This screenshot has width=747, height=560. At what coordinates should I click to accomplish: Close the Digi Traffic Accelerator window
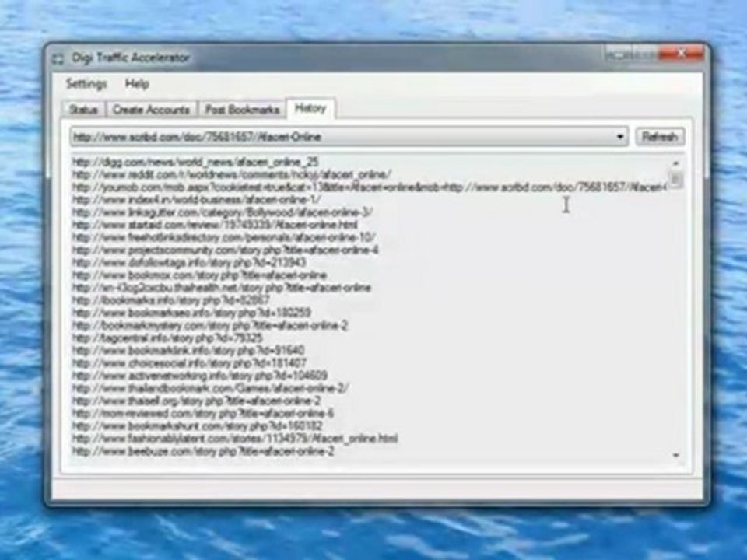(681, 54)
